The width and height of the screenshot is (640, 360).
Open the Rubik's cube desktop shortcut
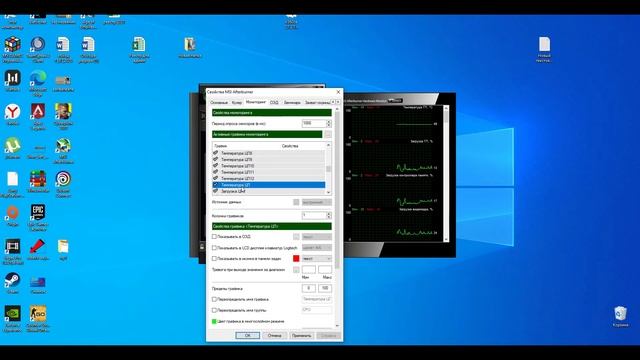[13, 44]
